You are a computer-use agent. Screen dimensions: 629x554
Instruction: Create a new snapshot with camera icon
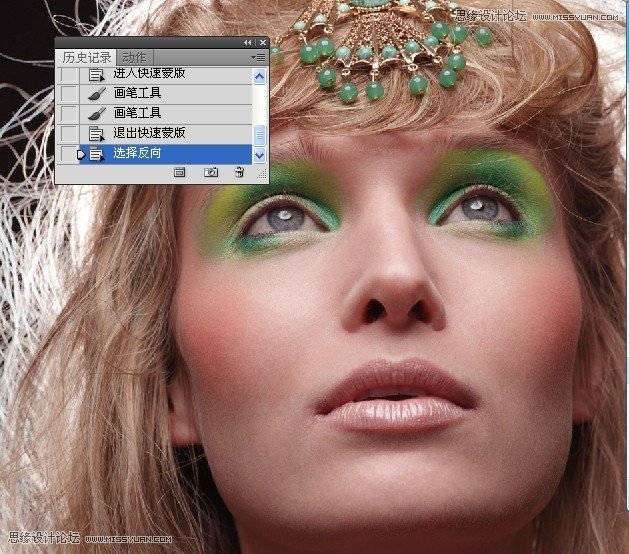point(211,173)
